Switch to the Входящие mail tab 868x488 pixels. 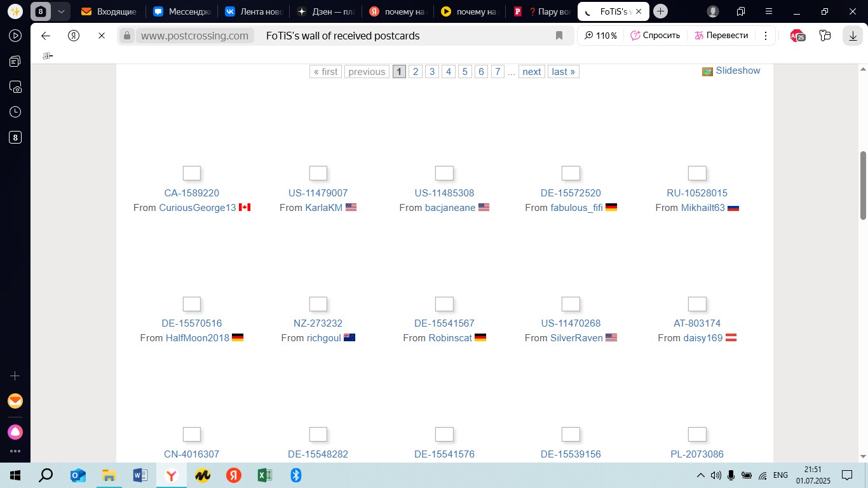(109, 11)
